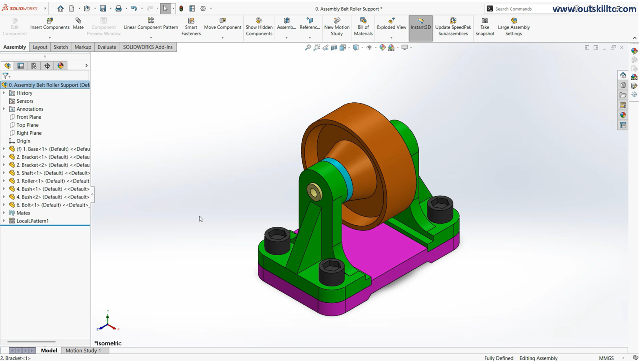
Task: Expand the 5. Shaft<1> component
Action: pyautogui.click(x=4, y=173)
